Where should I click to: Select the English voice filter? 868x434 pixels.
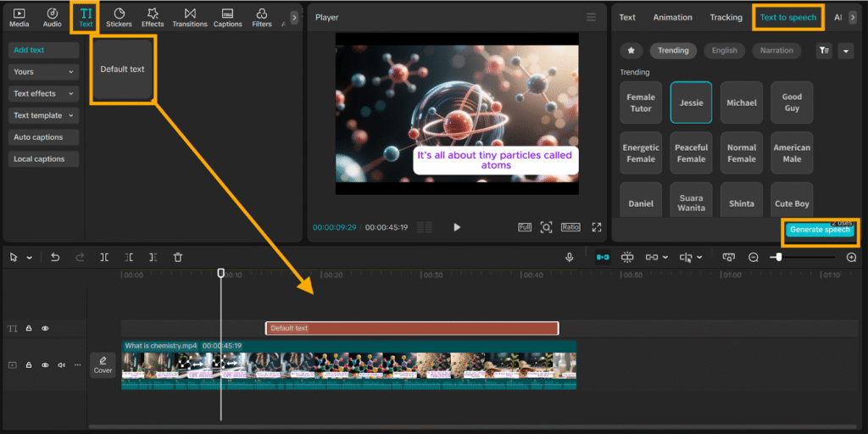click(725, 50)
